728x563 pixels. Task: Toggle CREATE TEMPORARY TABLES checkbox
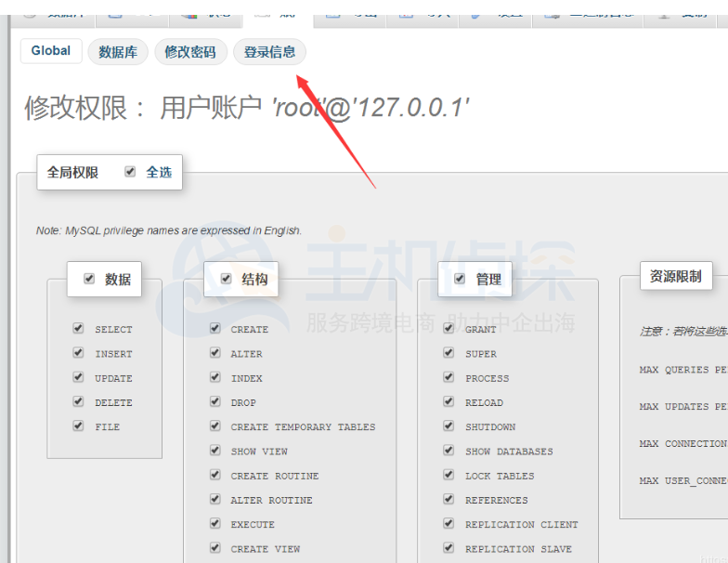pos(215,426)
